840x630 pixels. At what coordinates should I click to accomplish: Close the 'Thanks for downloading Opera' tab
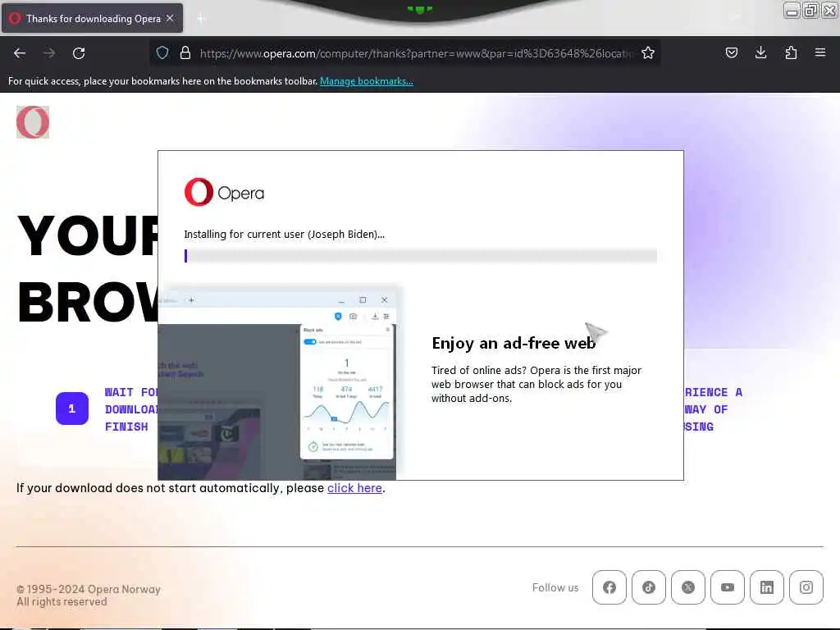pos(170,18)
